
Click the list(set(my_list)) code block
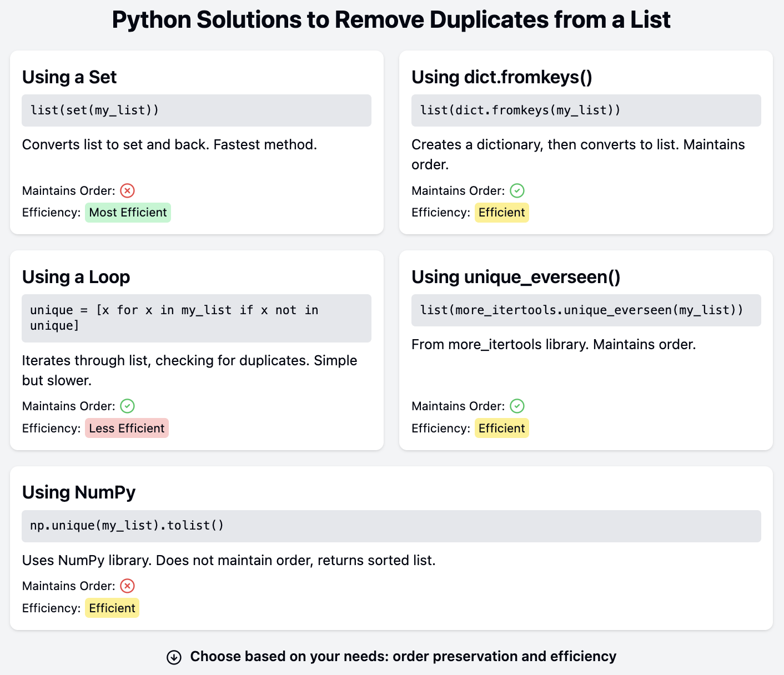(197, 110)
